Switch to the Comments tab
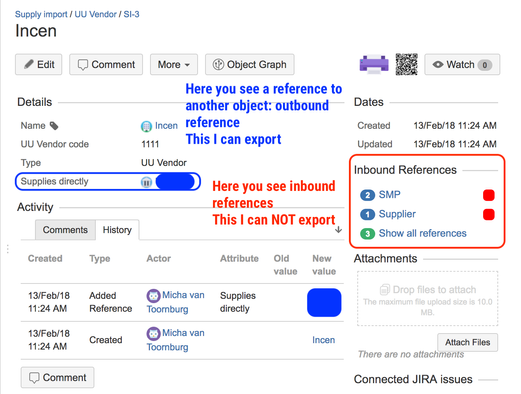521x394 pixels. [65, 230]
